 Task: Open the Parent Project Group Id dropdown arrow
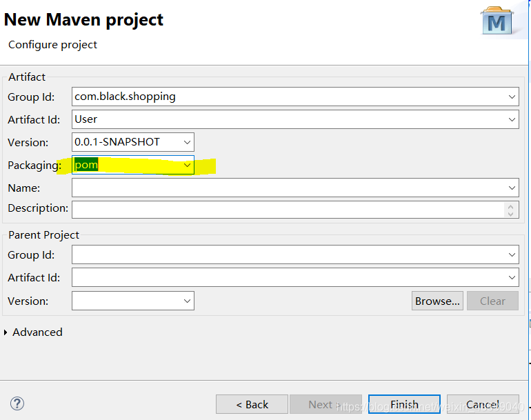pos(512,254)
